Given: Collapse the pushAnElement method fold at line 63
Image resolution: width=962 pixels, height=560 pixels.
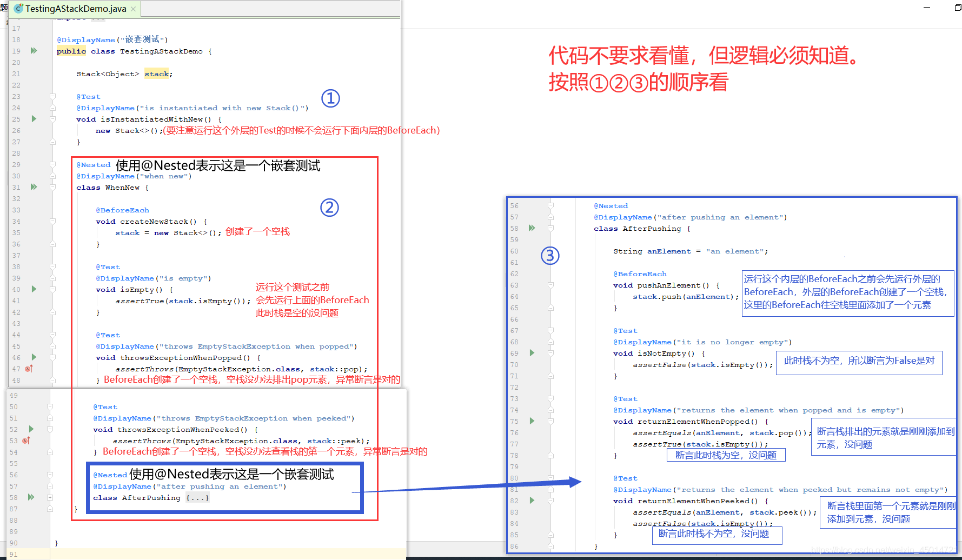Looking at the screenshot, I should pos(550,285).
